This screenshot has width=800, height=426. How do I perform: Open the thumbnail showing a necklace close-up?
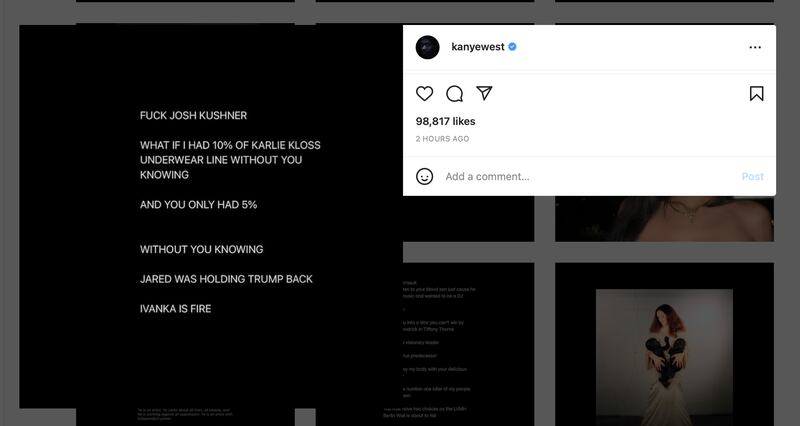pos(664,218)
